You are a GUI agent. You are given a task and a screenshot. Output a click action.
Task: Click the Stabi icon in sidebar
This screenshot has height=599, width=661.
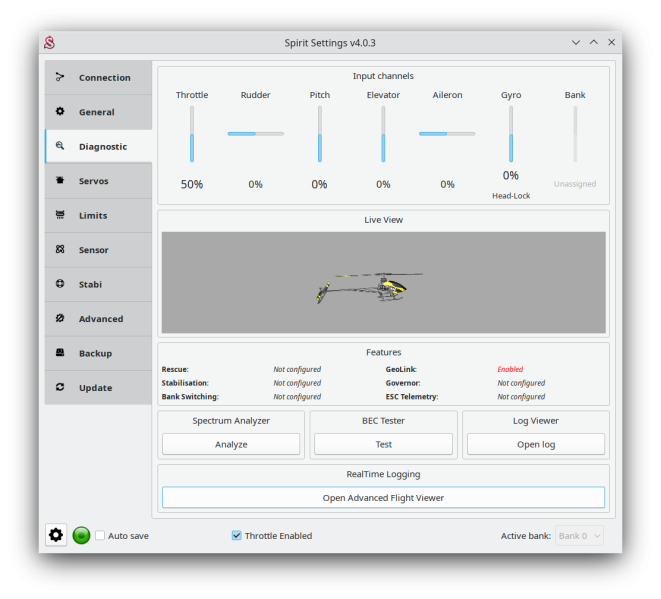(60, 284)
